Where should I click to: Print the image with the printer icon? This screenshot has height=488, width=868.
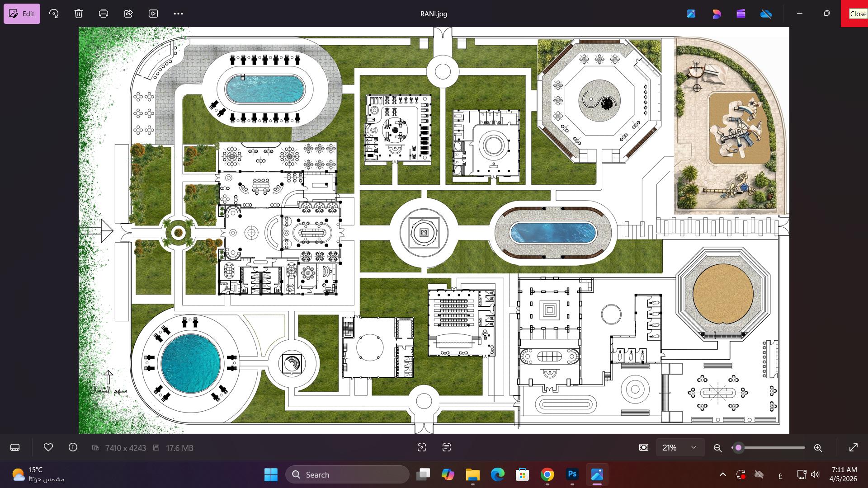pyautogui.click(x=104, y=14)
